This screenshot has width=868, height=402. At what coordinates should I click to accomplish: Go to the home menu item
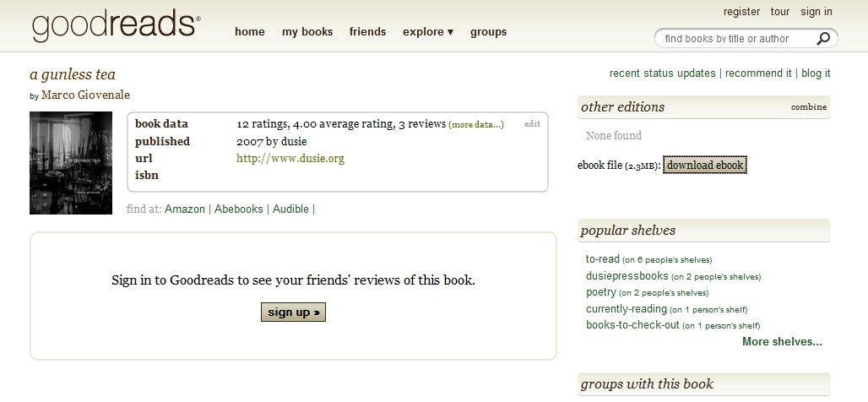pyautogui.click(x=250, y=32)
